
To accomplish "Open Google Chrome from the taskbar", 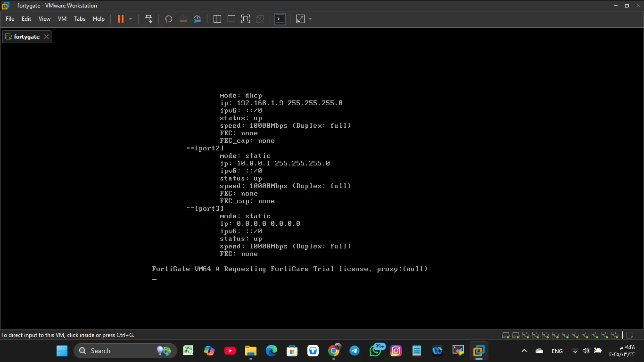I will 334,351.
